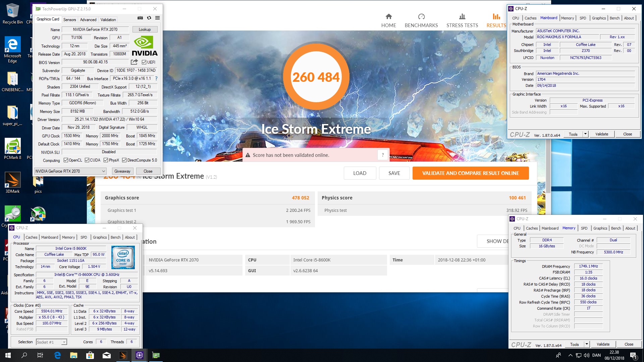The width and height of the screenshot is (644, 362).
Task: Click the Graphics score 478 052 value
Action: click(300, 198)
